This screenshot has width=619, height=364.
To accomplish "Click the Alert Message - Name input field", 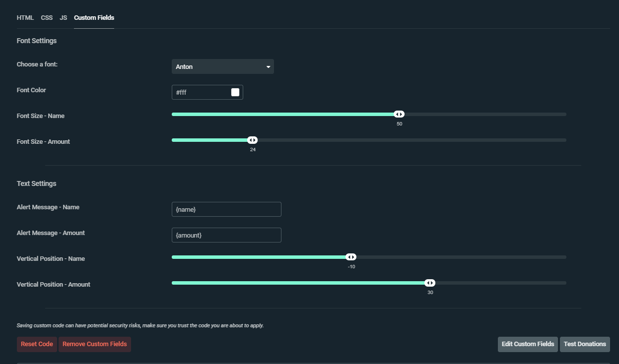I will pos(226,209).
